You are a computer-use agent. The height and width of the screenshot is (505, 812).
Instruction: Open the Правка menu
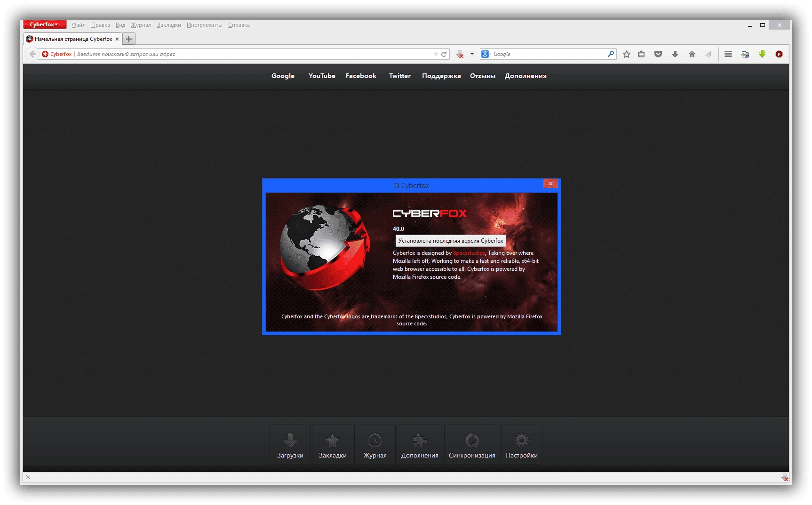pyautogui.click(x=100, y=25)
